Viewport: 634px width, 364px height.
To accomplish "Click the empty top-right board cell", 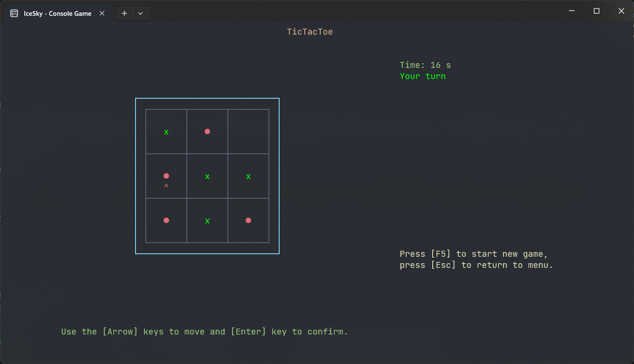I will pyautogui.click(x=248, y=132).
